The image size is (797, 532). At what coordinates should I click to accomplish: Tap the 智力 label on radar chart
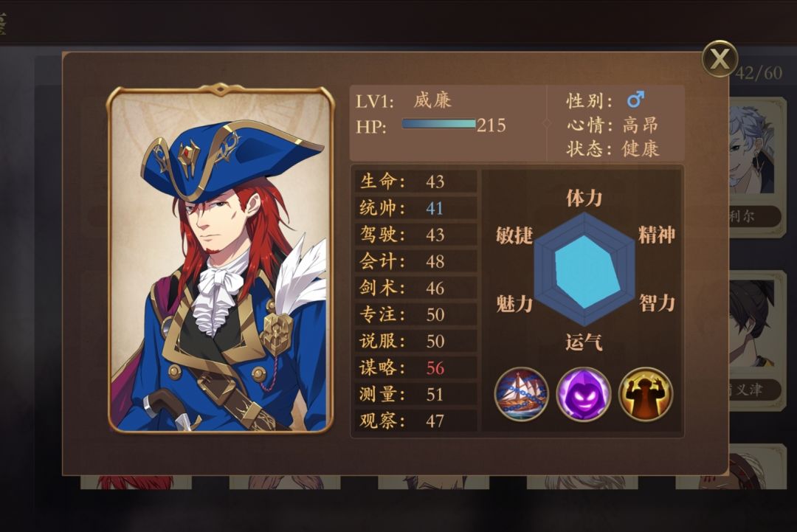click(658, 303)
